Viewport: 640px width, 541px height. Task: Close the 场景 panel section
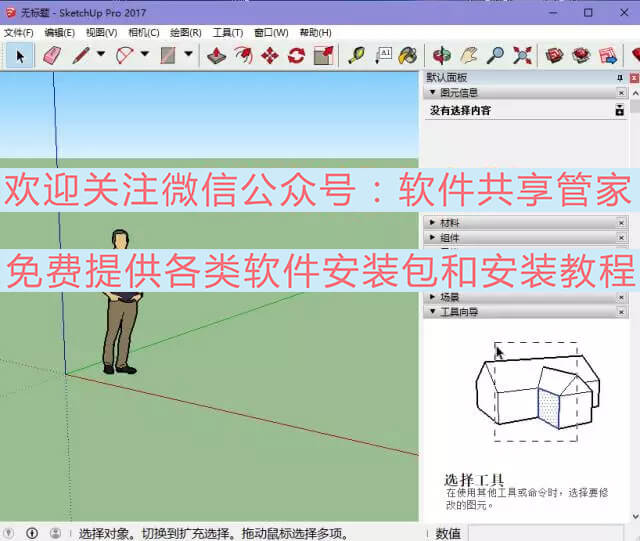tap(621, 297)
